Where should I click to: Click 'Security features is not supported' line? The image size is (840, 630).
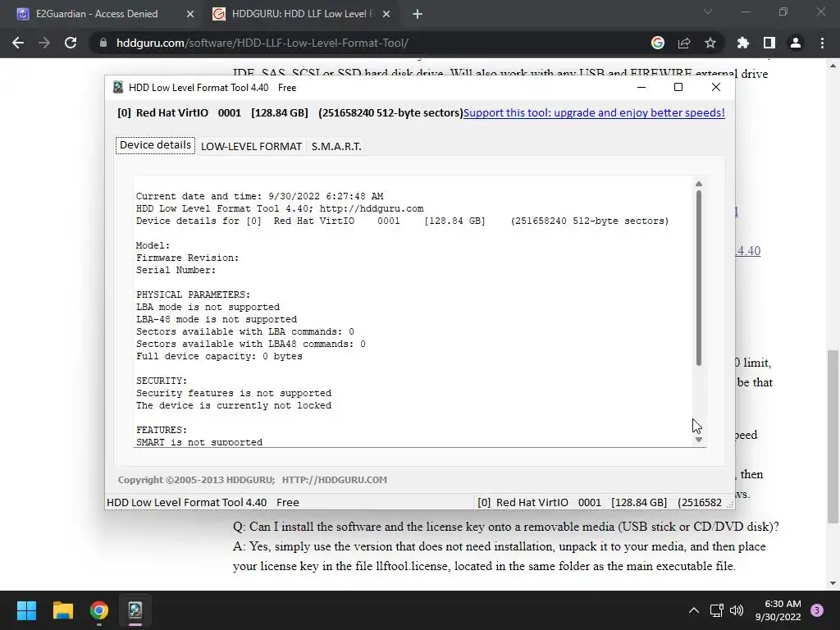click(x=234, y=393)
